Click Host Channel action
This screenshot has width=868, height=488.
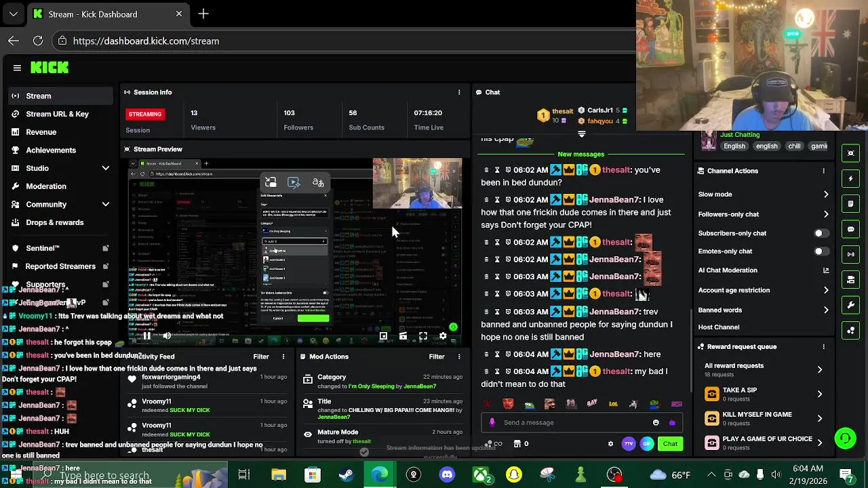719,327
